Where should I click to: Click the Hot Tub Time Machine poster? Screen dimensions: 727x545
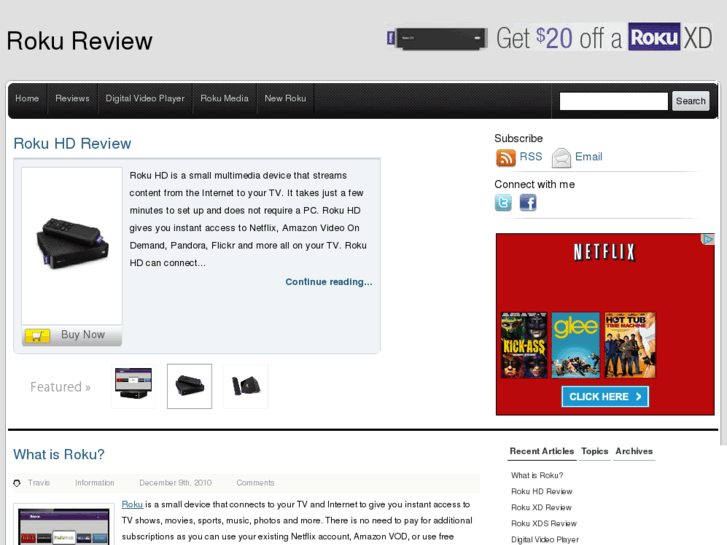click(630, 345)
